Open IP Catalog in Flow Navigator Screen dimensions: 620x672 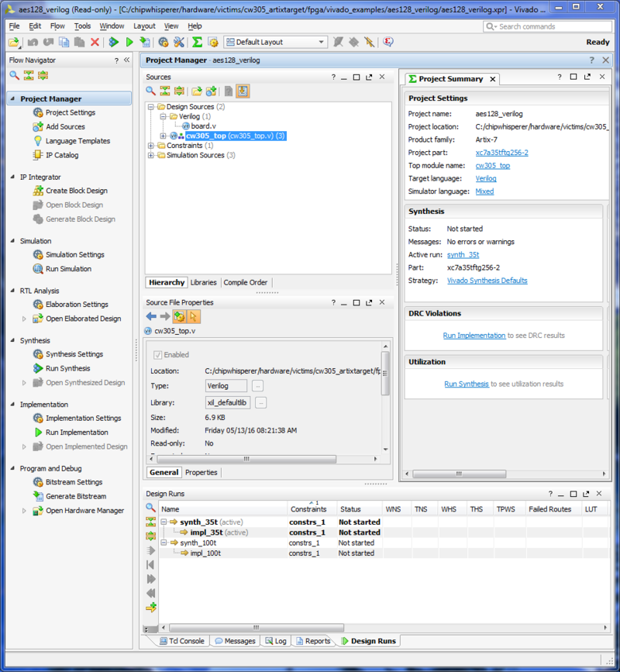(62, 155)
